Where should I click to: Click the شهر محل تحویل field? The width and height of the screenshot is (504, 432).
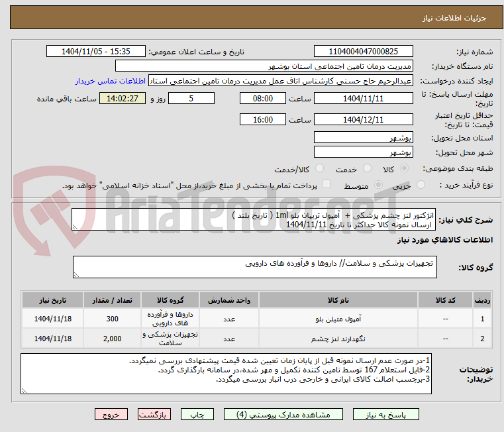pyautogui.click(x=363, y=152)
